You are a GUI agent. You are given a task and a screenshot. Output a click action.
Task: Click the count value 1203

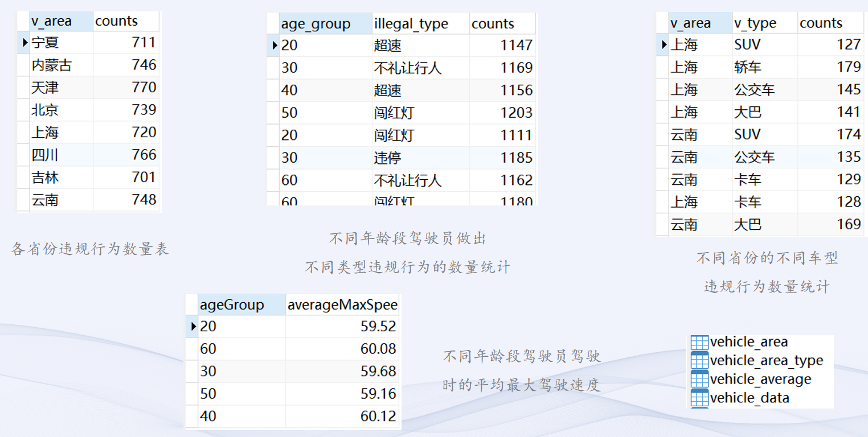(516, 113)
